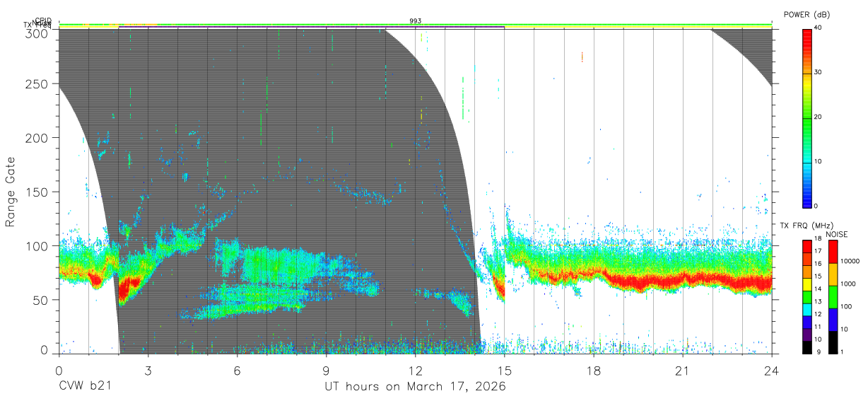Click the '6' UT hour tick label

click(237, 371)
